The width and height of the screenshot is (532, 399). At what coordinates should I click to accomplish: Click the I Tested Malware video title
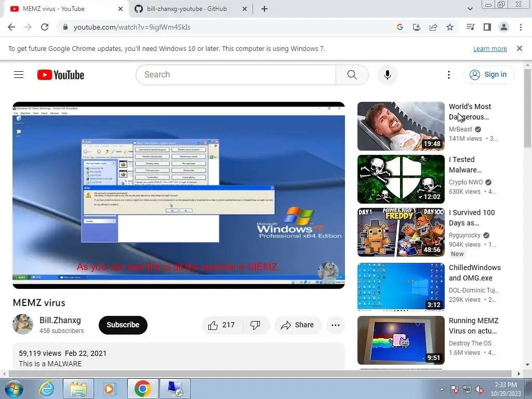465,165
